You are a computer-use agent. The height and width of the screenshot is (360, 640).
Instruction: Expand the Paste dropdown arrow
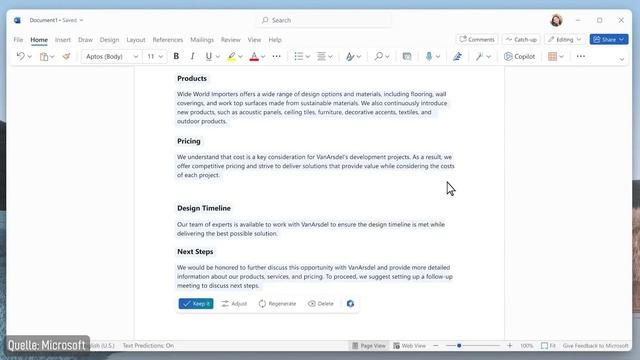pos(52,57)
